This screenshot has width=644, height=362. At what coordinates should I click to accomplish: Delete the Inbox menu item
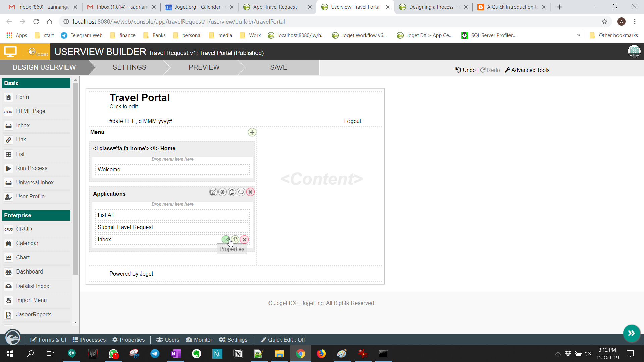245,240
